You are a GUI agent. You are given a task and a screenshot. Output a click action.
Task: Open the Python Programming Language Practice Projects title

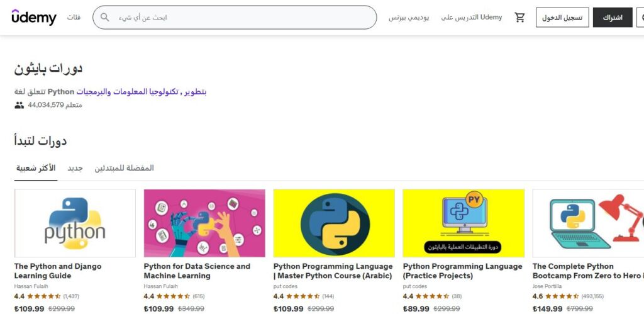462,271
